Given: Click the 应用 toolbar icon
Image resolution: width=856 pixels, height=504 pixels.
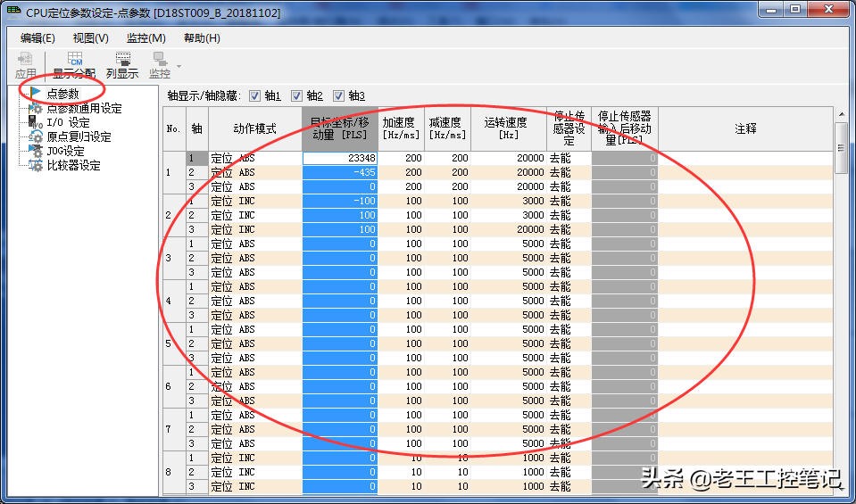Looking at the screenshot, I should (26, 65).
